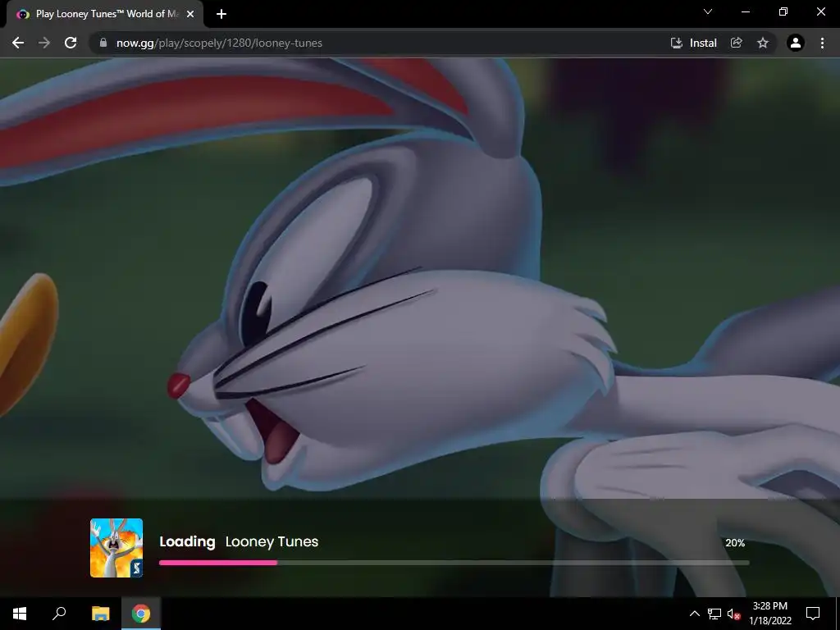Close the Chrome window

[820, 11]
